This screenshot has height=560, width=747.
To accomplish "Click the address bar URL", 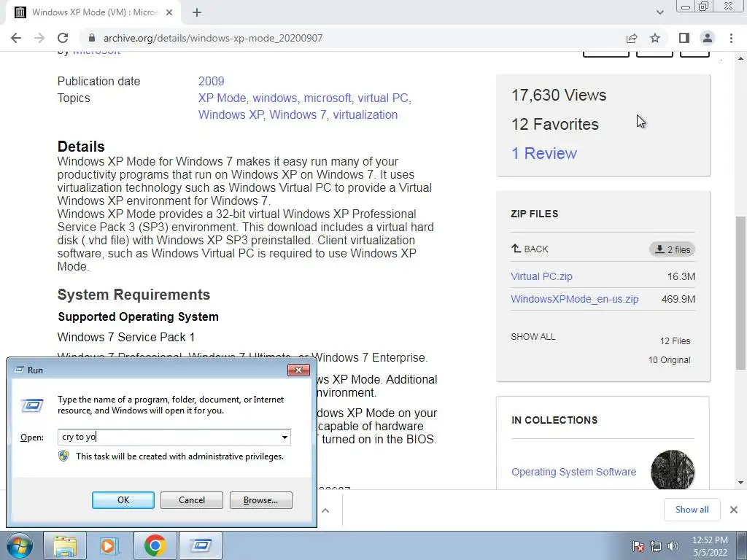I will (x=213, y=38).
